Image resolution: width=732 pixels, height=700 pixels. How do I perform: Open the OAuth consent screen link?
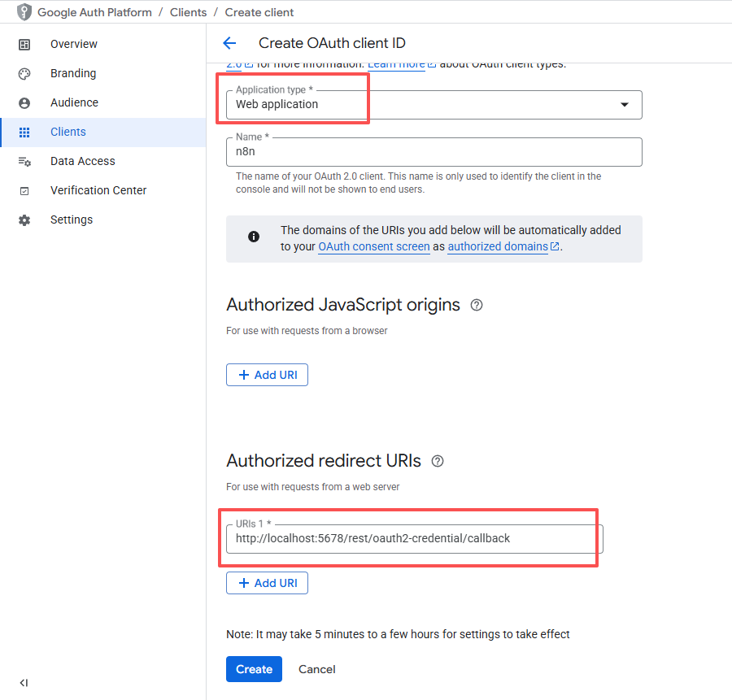click(x=373, y=246)
